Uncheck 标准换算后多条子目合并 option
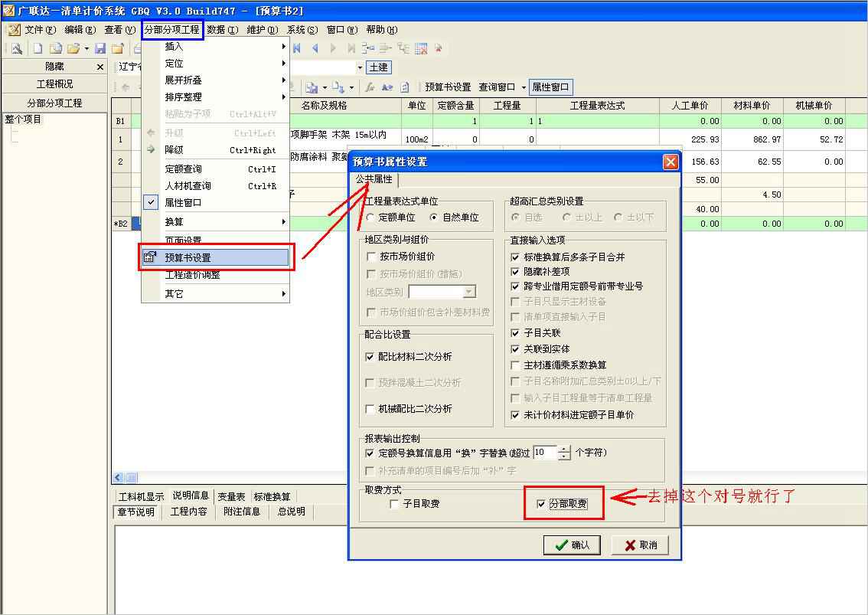 tap(515, 257)
